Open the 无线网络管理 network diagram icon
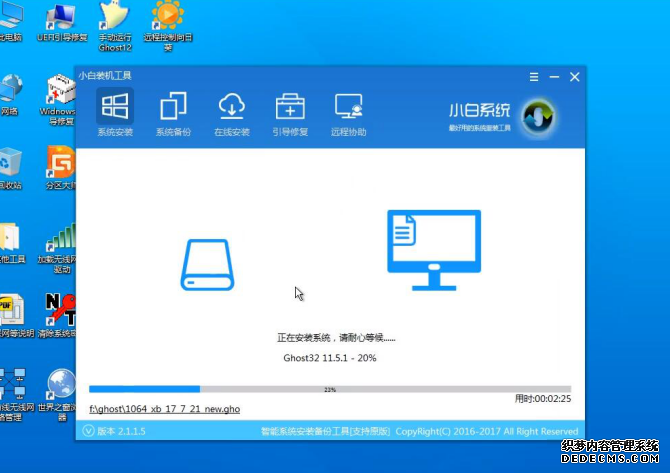The height and width of the screenshot is (473, 670). click(x=15, y=395)
